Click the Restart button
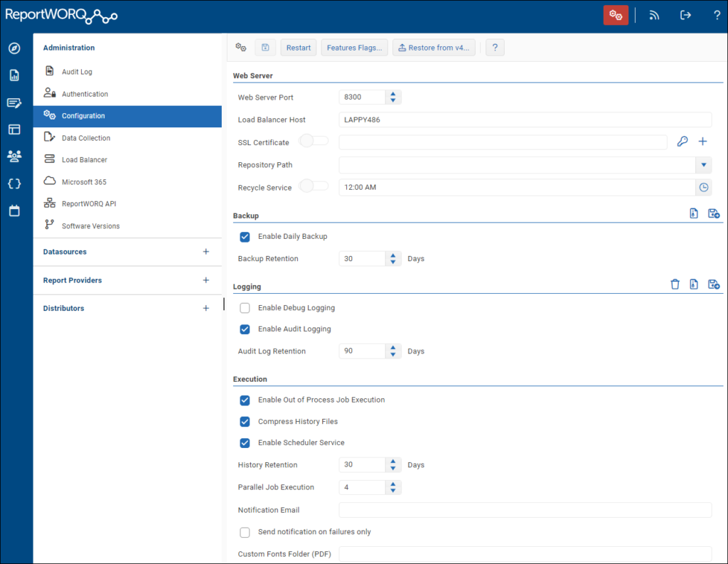Image resolution: width=728 pixels, height=564 pixels. (299, 48)
